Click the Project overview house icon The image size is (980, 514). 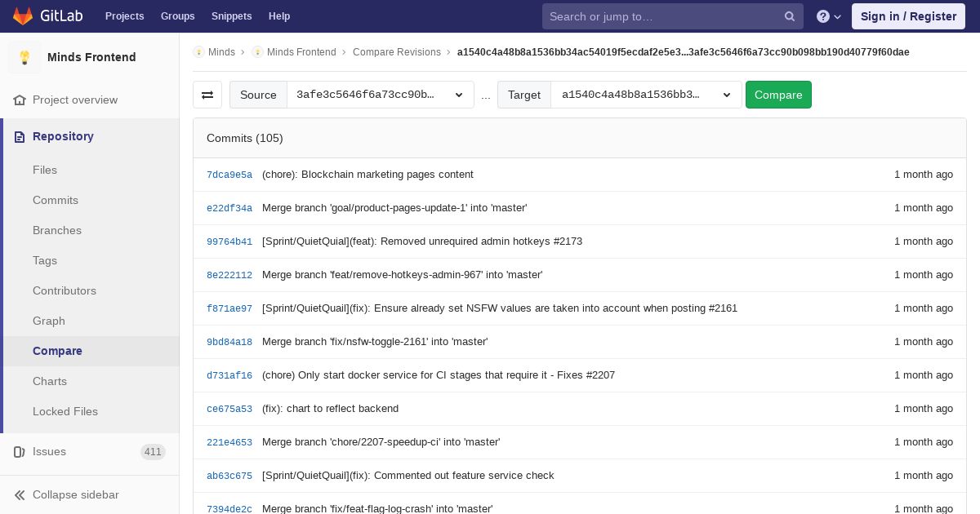(x=20, y=100)
